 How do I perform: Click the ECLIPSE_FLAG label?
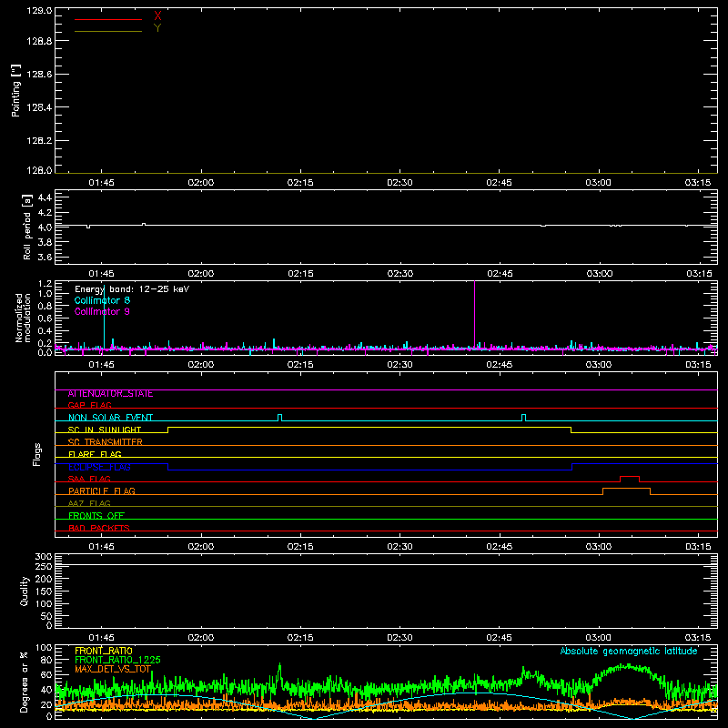pos(99,467)
